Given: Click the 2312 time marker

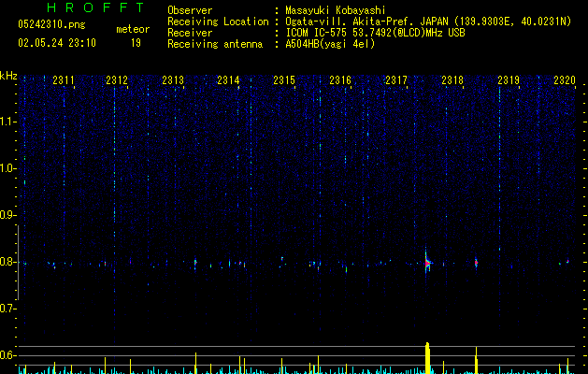Looking at the screenshot, I should click(x=117, y=80).
